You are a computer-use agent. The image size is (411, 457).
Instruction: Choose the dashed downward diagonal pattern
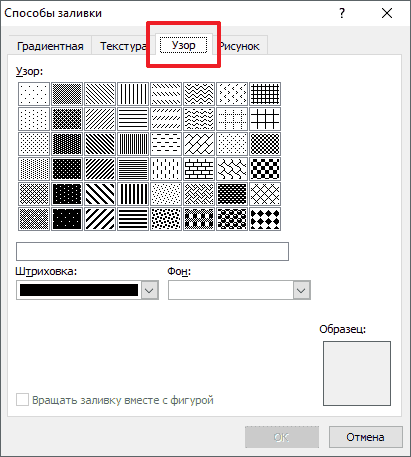[x=166, y=94]
